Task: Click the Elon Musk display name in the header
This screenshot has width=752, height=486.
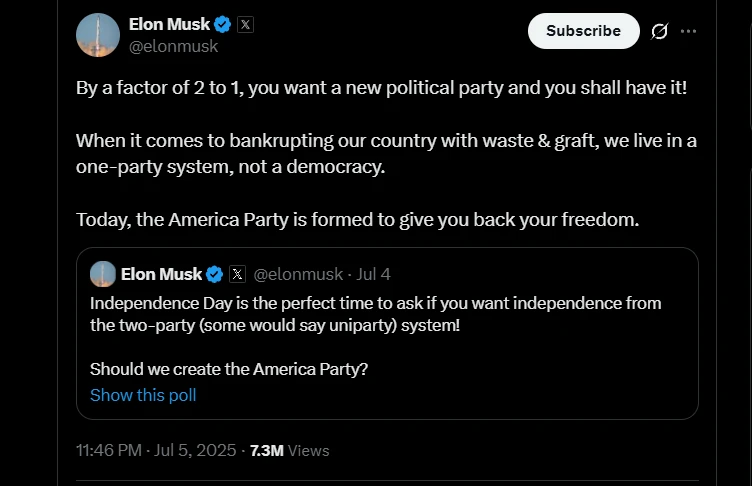Action: [169, 24]
